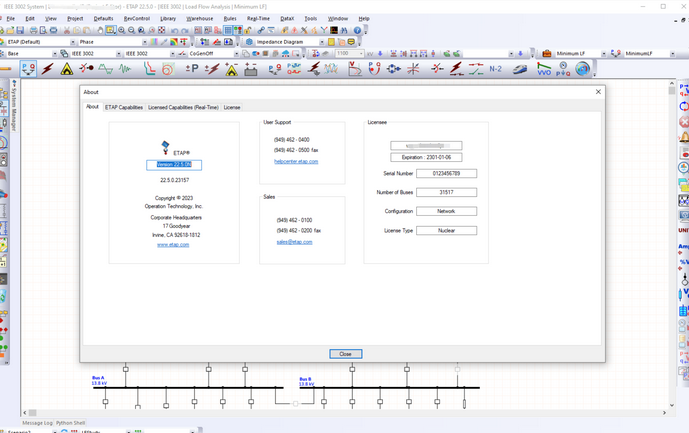The image size is (689, 433).
Task: Toggle the lock/unlock padlock icon
Action: pyautogui.click(x=247, y=30)
